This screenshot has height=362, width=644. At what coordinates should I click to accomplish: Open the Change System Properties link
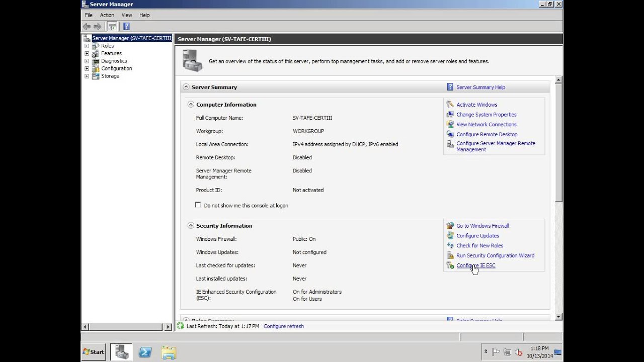(486, 115)
